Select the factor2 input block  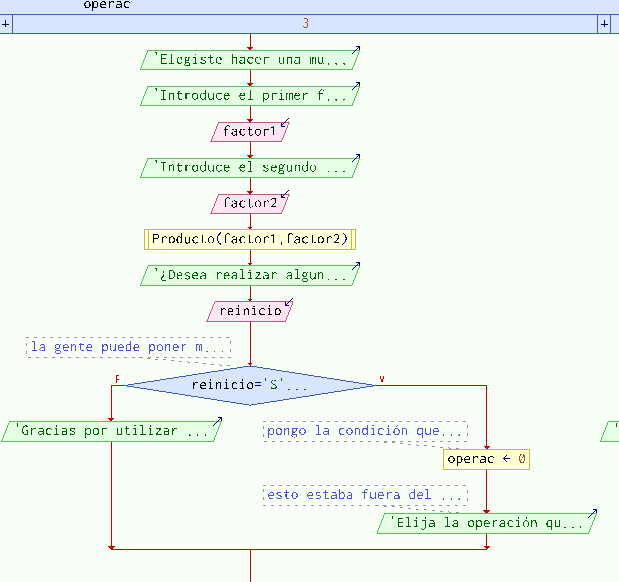point(250,204)
